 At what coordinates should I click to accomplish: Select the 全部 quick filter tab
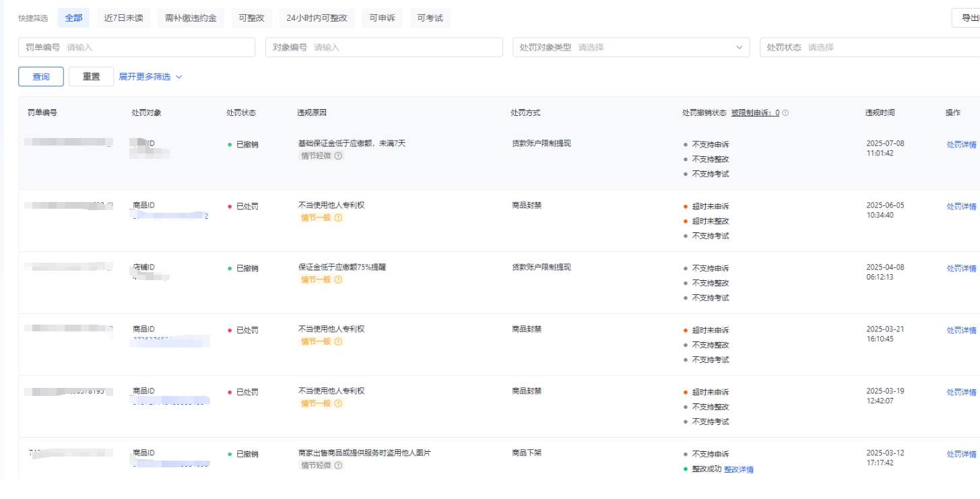(73, 18)
